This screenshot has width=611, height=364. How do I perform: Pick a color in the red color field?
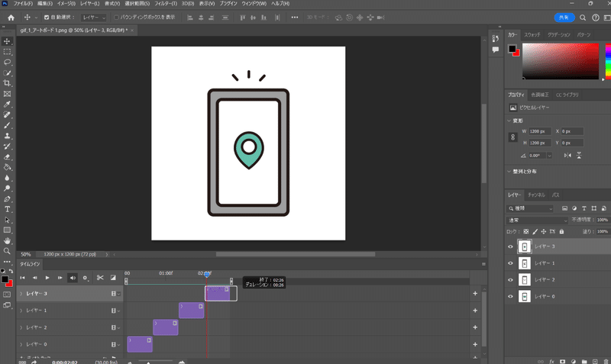click(561, 61)
